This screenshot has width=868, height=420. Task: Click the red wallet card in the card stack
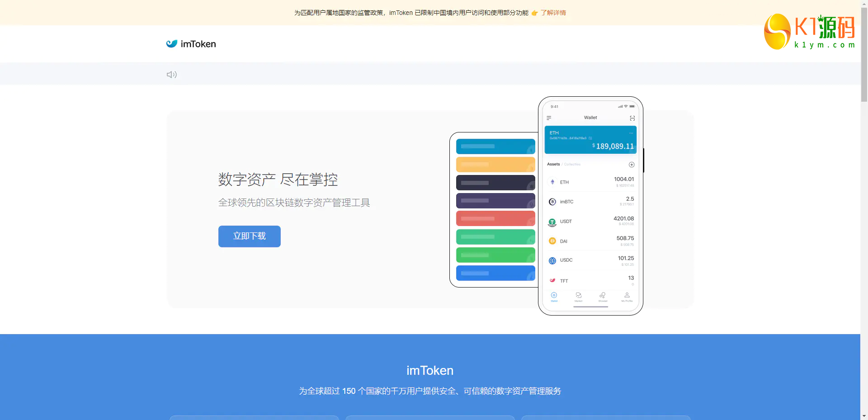tap(495, 218)
